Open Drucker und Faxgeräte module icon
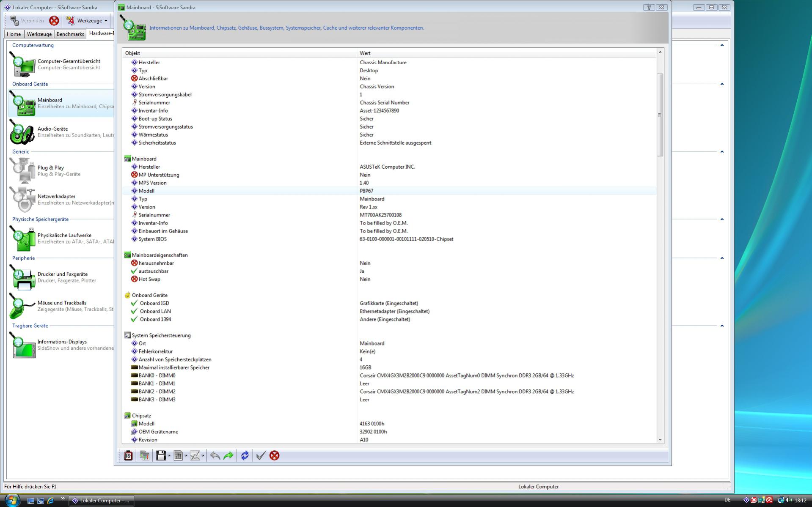Viewport: 812px width, 507px height. [x=22, y=277]
